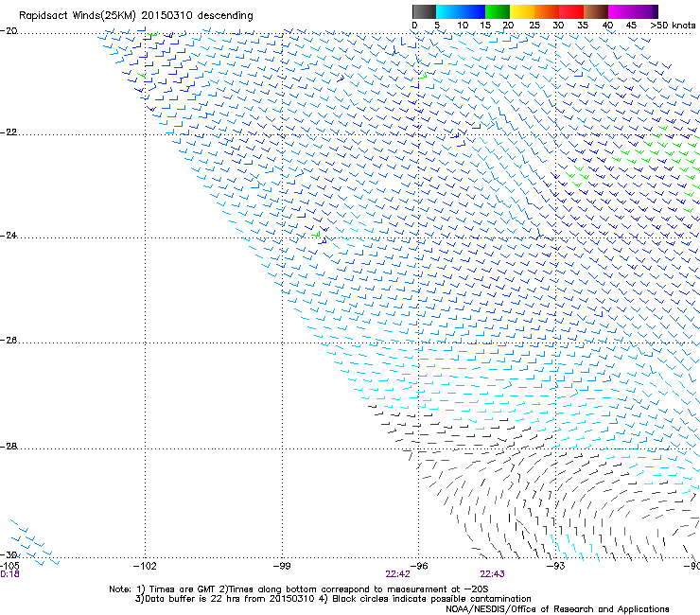The width and height of the screenshot is (700, 615).
Task: Click the 'Note: 1) Times are GMT' line
Action: coord(299,589)
